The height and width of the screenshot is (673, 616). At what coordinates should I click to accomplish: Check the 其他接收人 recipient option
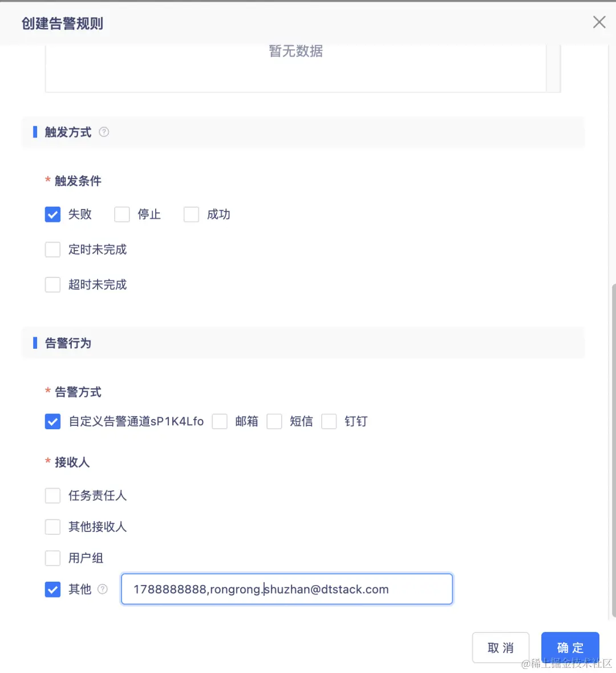coord(52,526)
